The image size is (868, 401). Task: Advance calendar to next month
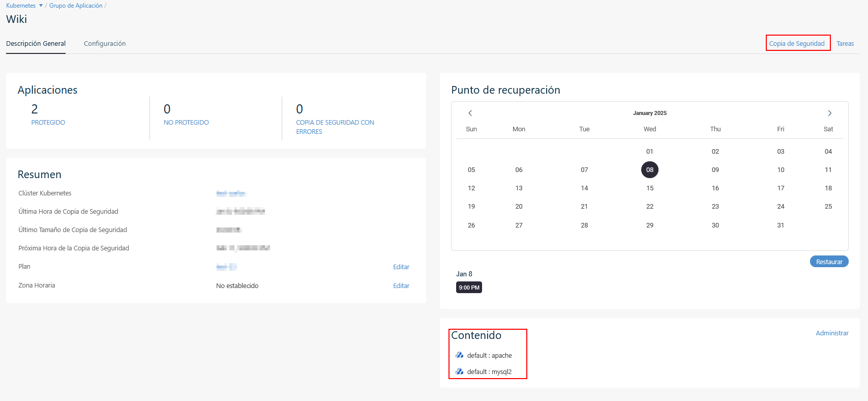click(x=829, y=113)
